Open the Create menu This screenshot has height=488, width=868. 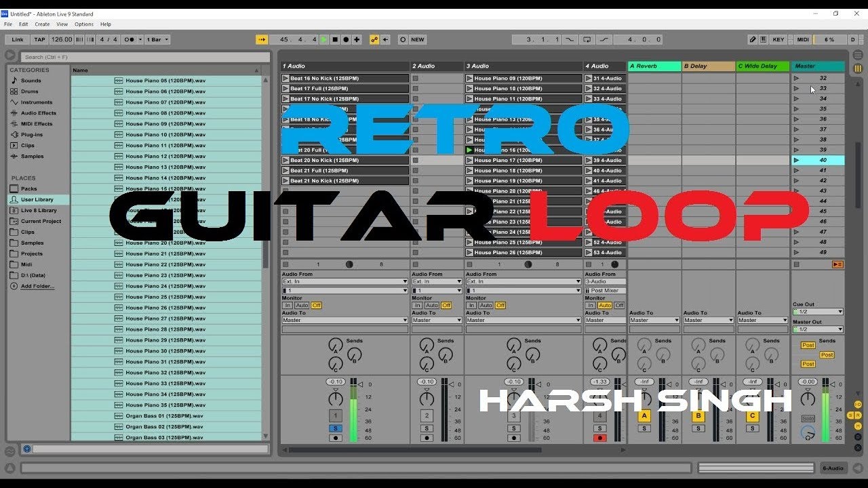42,24
